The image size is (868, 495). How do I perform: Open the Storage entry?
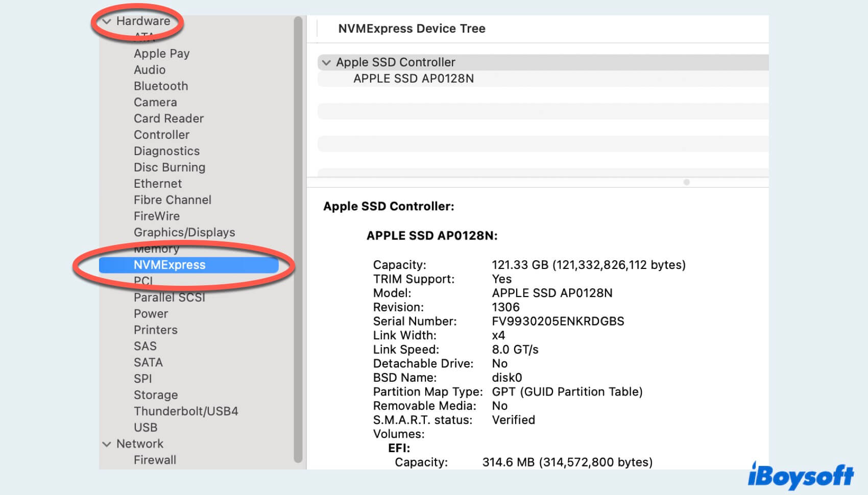156,395
